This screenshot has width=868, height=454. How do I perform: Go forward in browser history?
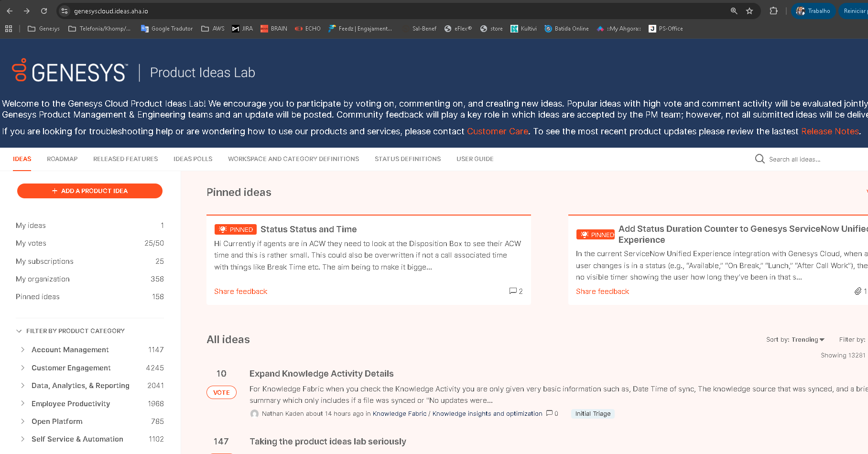tap(27, 11)
